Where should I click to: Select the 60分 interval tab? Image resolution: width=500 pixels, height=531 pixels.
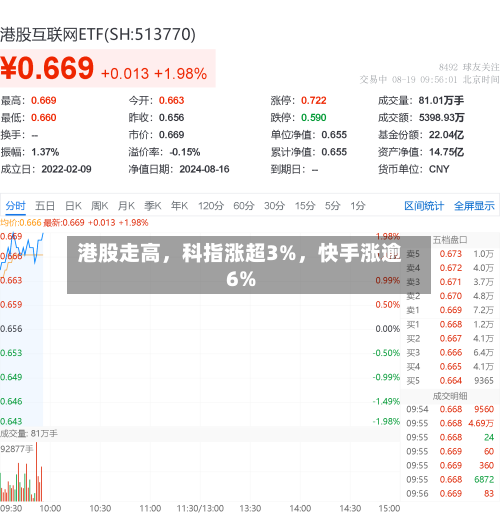coord(244,206)
